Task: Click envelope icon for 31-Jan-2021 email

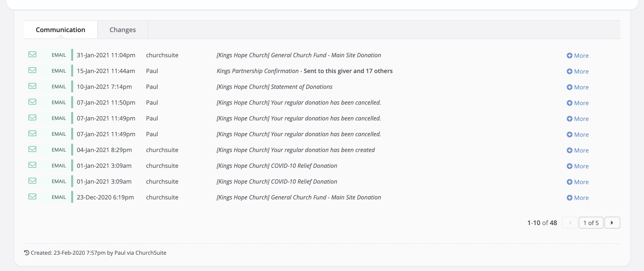Action: (x=32, y=55)
